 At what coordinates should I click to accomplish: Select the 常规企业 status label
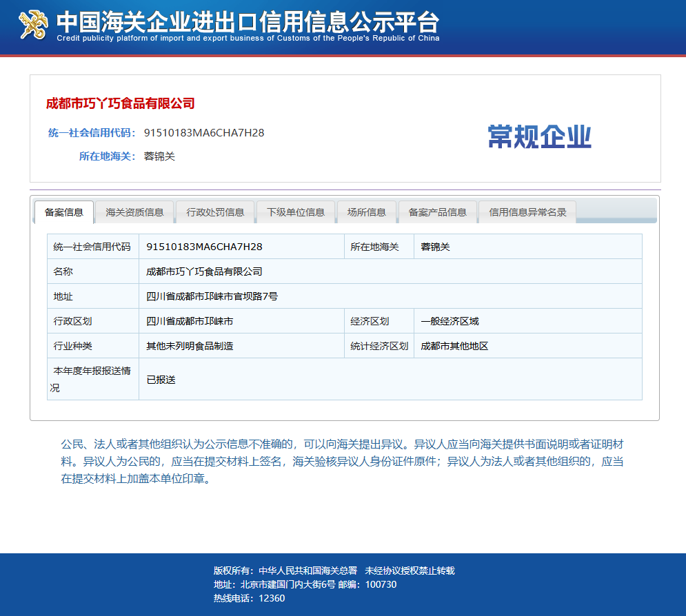(x=539, y=137)
